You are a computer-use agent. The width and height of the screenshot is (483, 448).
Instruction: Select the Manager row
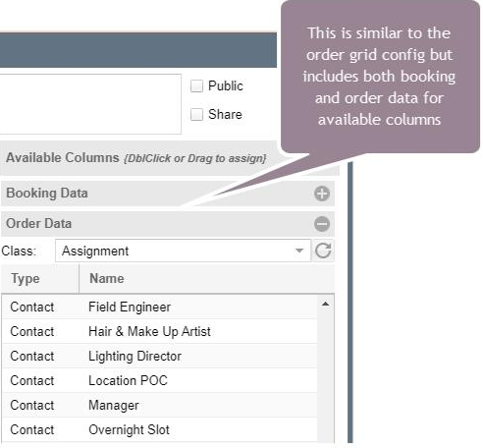(x=160, y=405)
